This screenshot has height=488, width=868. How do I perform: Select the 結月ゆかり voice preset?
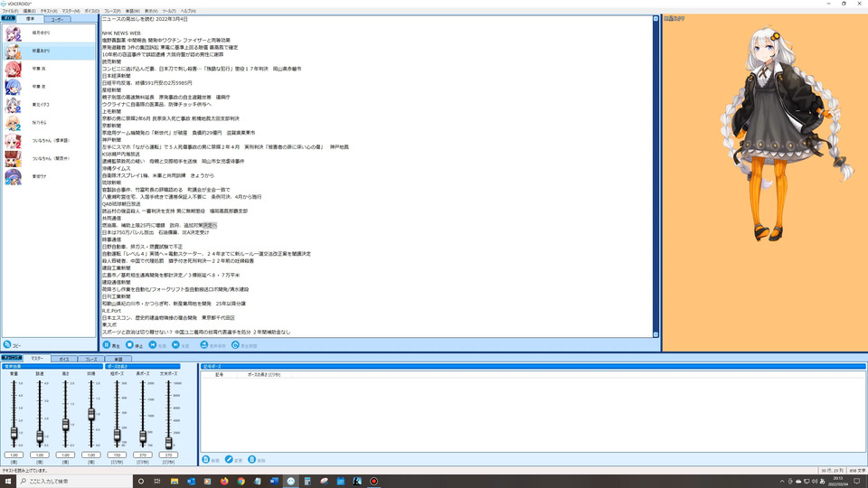(x=49, y=33)
